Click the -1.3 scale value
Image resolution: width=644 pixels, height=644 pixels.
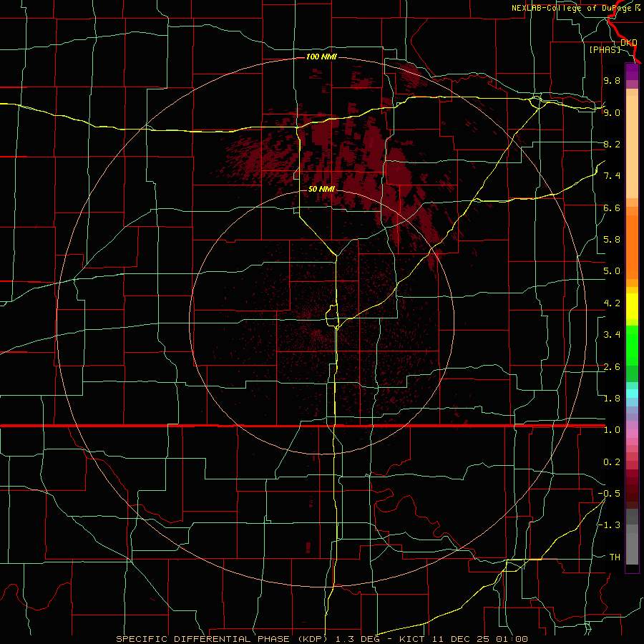[609, 525]
